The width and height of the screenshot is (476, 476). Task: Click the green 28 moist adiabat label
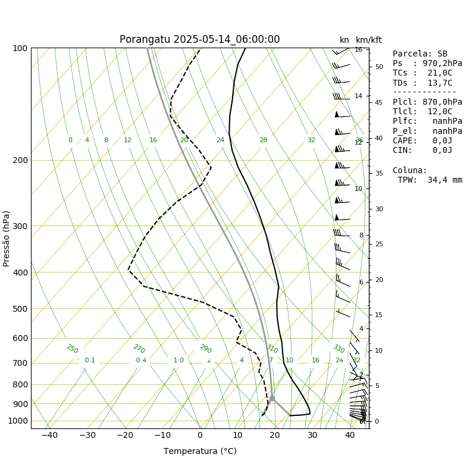(x=263, y=140)
